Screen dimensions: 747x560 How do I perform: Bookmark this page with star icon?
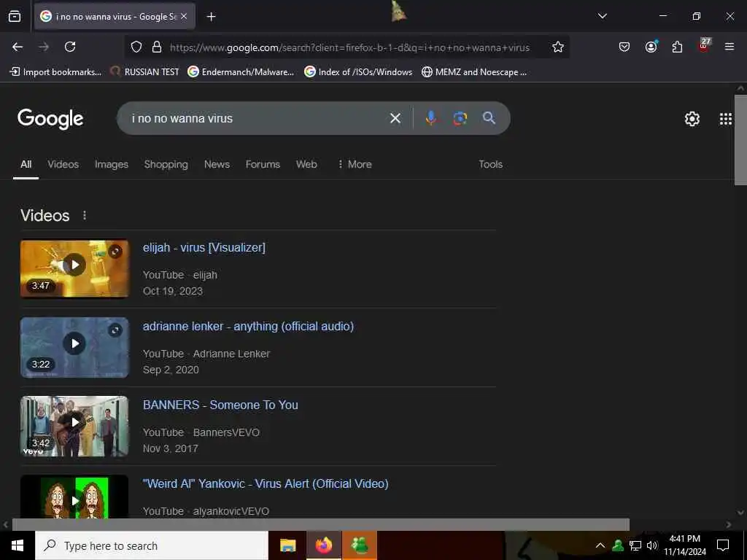pos(558,47)
